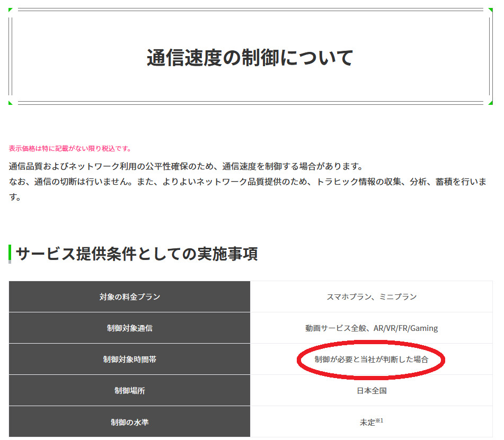This screenshot has width=504, height=440.
Task: Click the ※1 footnote superscript marker
Action: (x=379, y=420)
